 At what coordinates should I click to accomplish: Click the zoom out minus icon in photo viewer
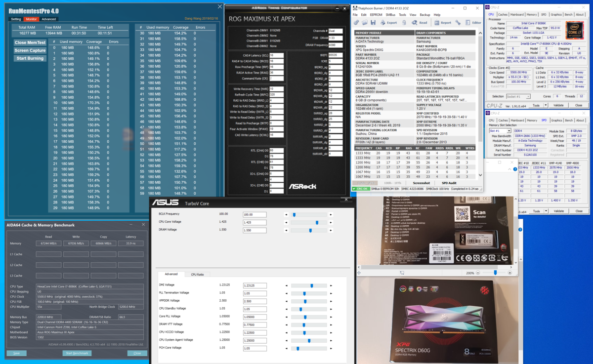point(478,273)
